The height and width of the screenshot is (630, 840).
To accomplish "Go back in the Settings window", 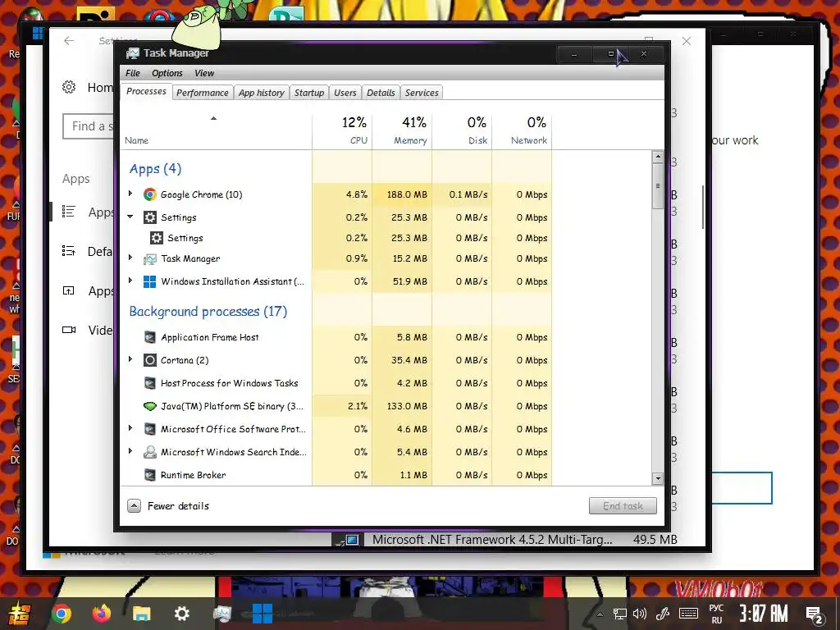I will click(x=69, y=41).
